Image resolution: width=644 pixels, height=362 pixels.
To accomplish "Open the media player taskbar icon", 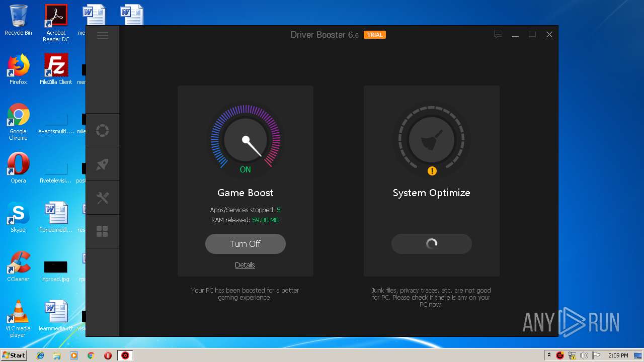I will [74, 355].
